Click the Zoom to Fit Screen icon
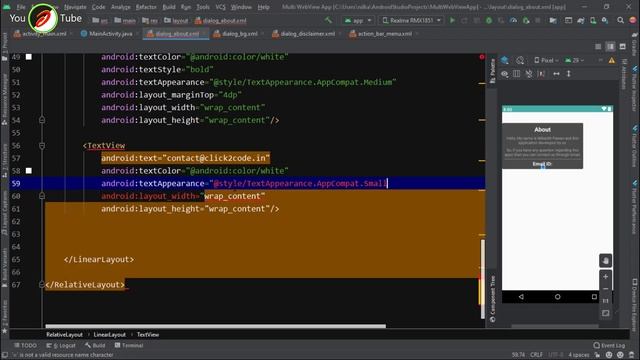This screenshot has height=360, width=640. pos(606,313)
